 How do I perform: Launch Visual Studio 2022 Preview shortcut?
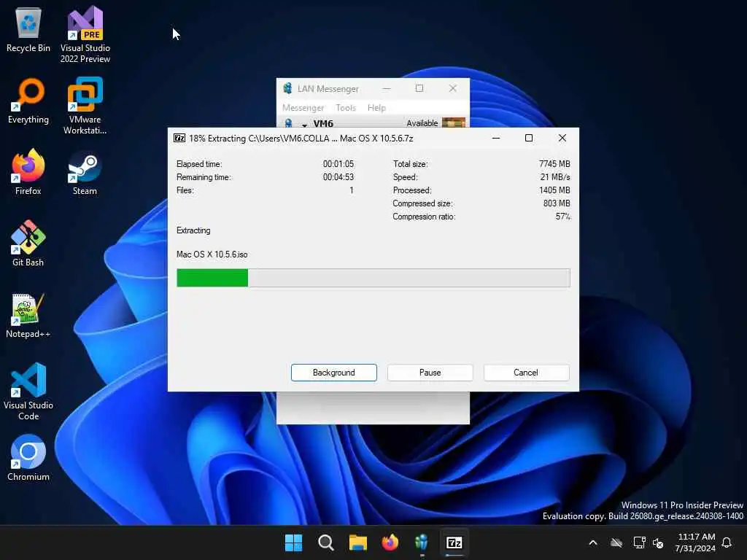point(85,34)
